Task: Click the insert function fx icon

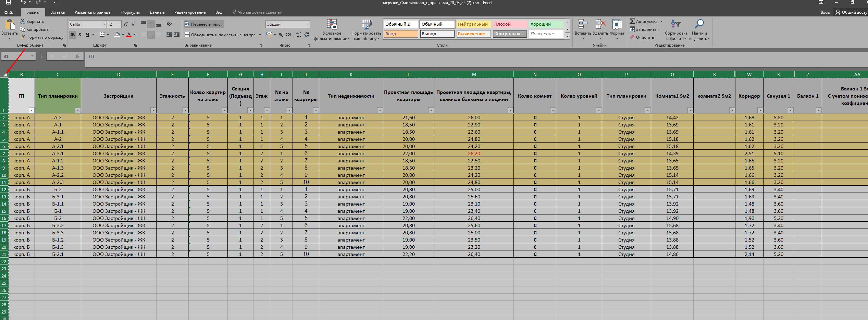Action: tap(77, 56)
